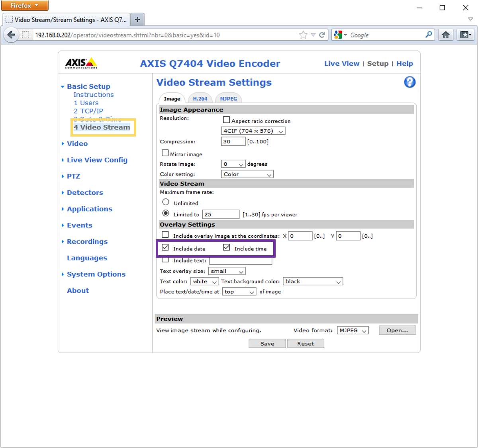Open the Color setting dropdown

coord(247,174)
